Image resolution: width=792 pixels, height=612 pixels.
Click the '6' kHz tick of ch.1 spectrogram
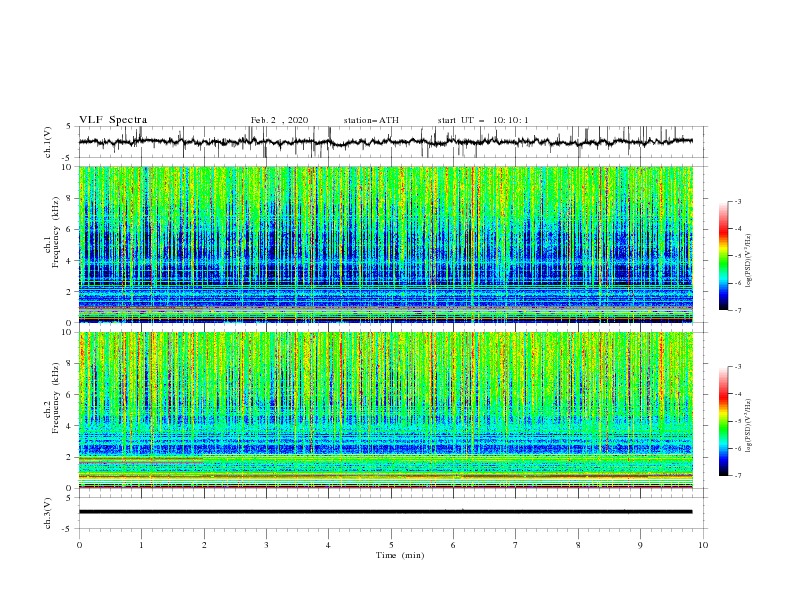[71, 229]
